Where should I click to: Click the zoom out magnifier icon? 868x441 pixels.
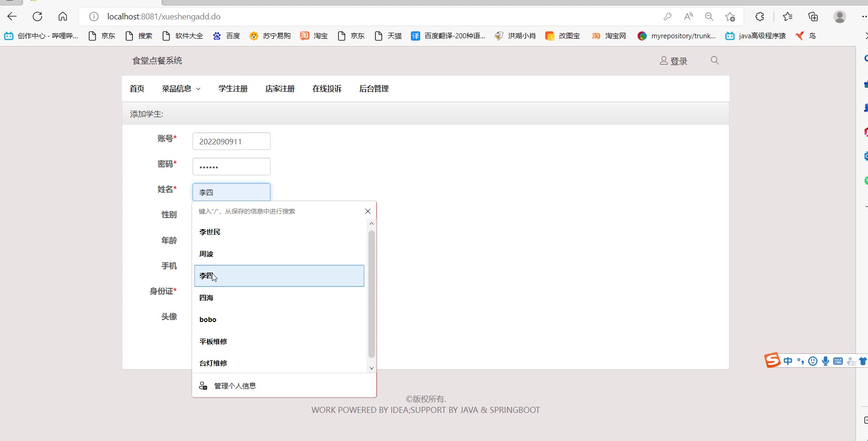tap(709, 17)
